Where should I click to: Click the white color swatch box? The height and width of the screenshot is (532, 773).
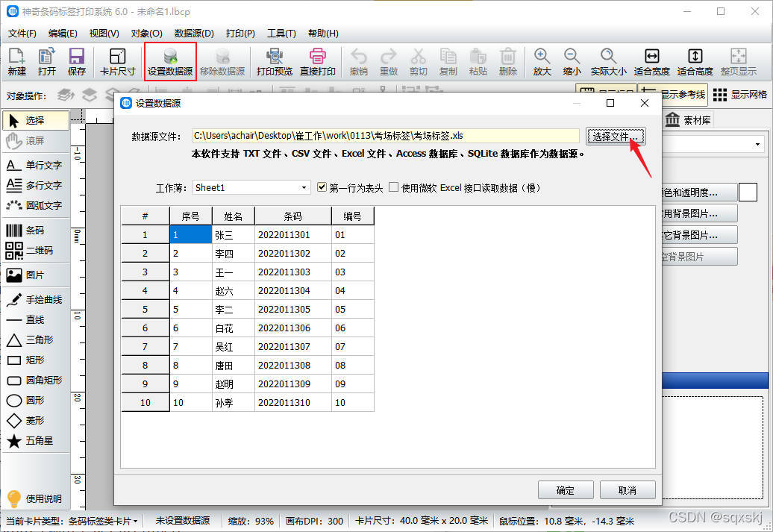[748, 193]
